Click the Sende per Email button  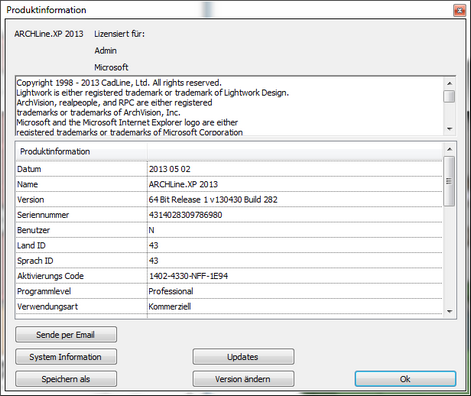pyautogui.click(x=66, y=334)
